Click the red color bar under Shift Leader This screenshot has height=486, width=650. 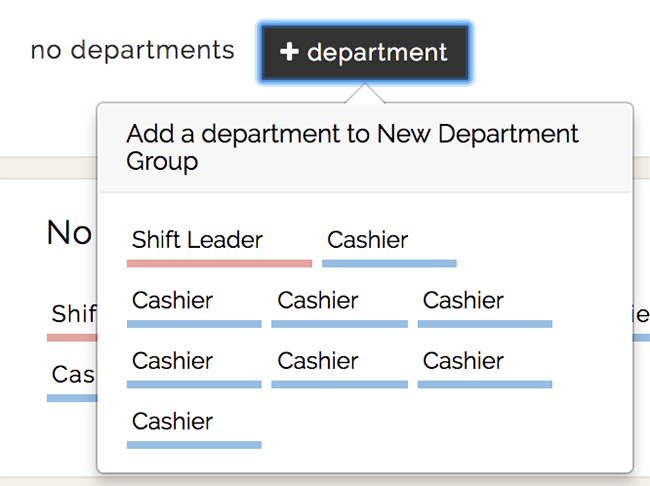click(219, 264)
